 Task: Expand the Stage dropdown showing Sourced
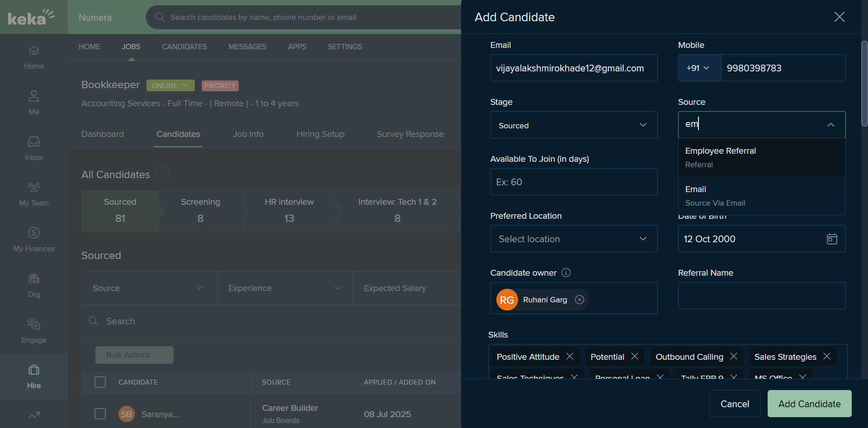tap(574, 125)
